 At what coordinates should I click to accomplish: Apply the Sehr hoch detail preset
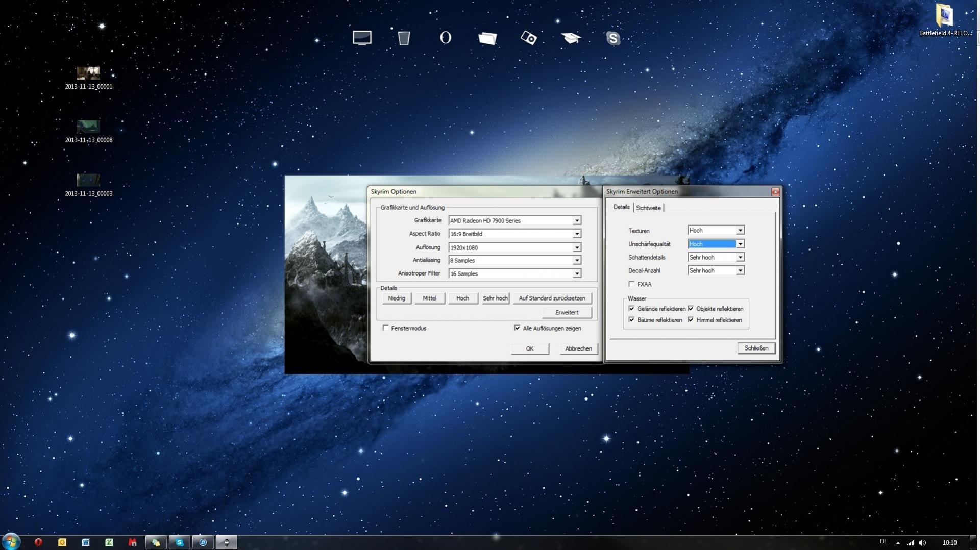point(495,298)
